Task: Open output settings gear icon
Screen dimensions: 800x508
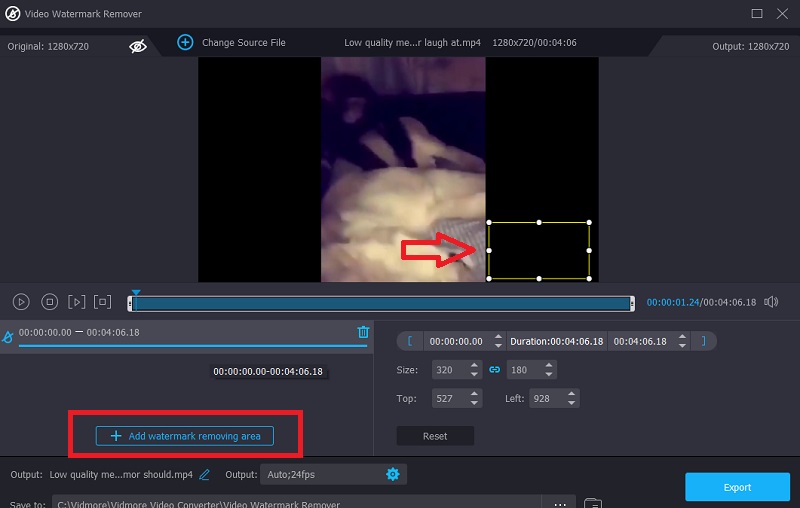Action: (x=393, y=474)
